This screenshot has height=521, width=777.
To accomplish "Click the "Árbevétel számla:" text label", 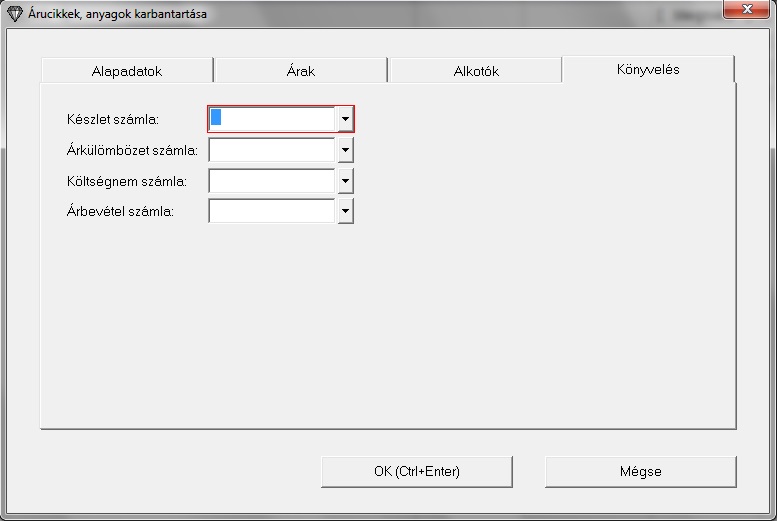I will pos(119,212).
